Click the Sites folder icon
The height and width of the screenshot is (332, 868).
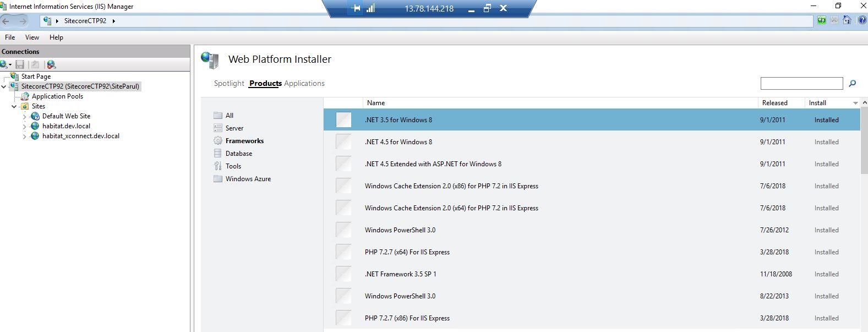(x=25, y=106)
